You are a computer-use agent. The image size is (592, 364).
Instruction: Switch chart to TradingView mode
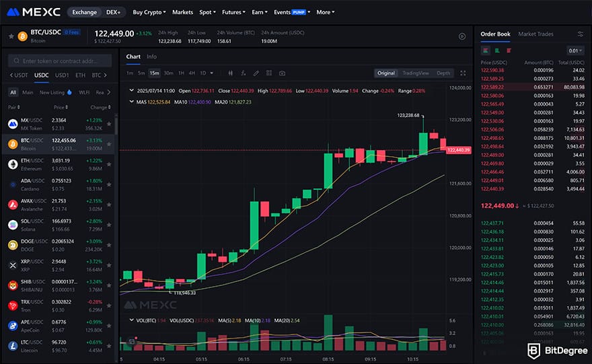(415, 73)
